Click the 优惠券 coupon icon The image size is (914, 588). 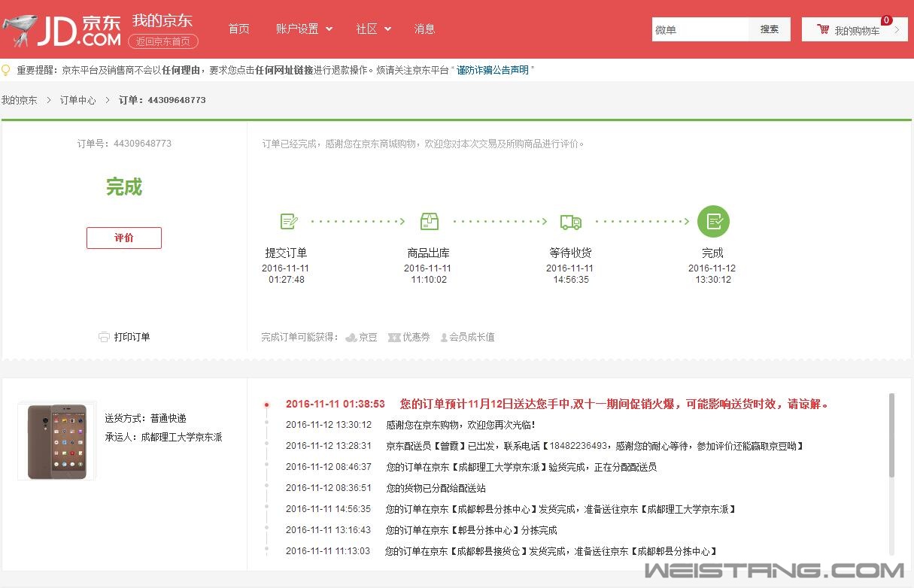click(394, 338)
